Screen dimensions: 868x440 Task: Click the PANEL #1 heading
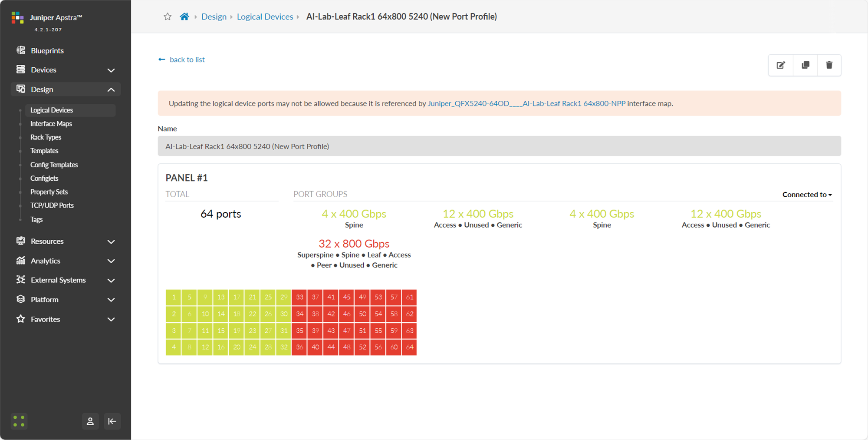(187, 178)
